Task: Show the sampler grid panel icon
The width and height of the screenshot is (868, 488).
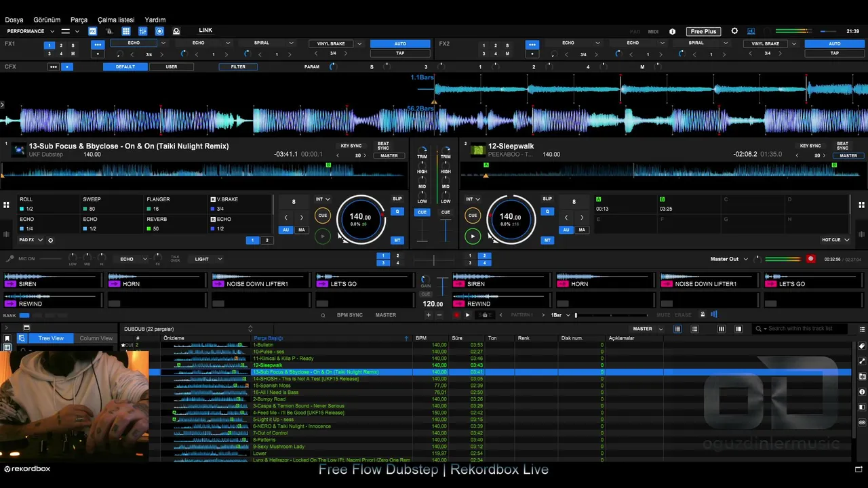Action: click(126, 31)
